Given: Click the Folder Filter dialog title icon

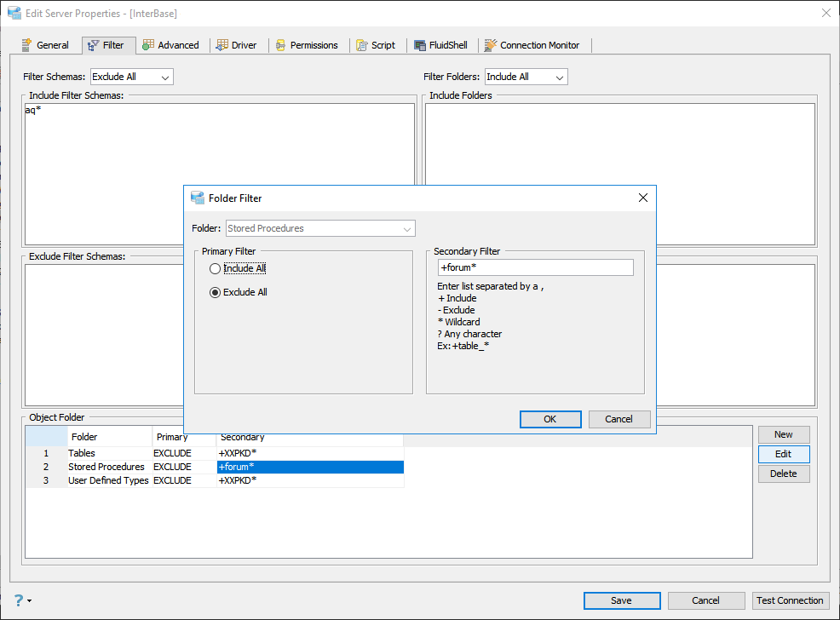Looking at the screenshot, I should coord(198,198).
